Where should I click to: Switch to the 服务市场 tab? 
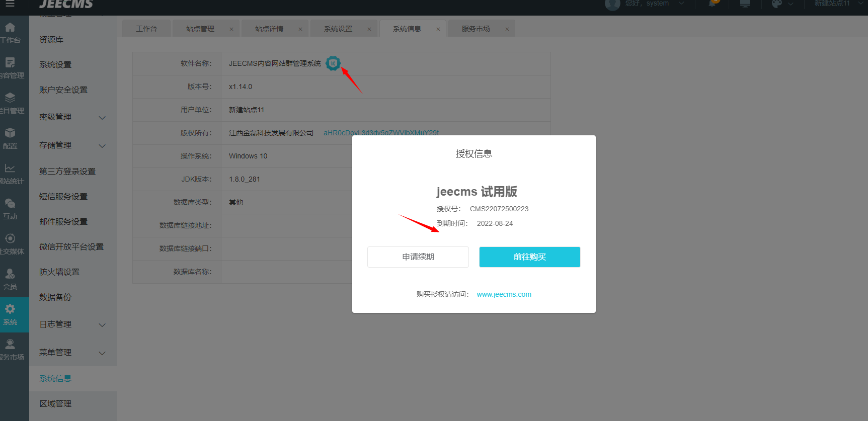coord(476,29)
